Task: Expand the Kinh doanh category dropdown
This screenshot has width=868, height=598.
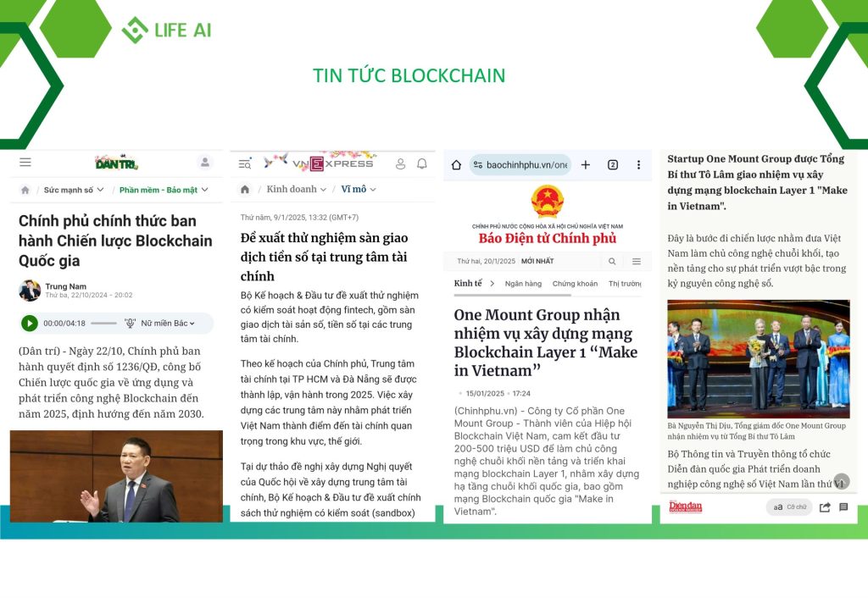Action: click(297, 189)
